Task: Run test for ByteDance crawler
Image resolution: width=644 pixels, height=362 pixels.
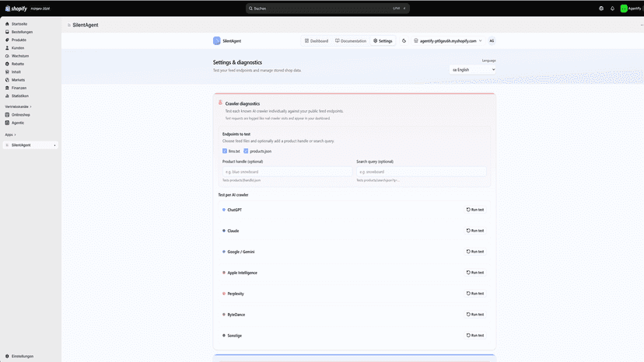Action: click(x=475, y=315)
